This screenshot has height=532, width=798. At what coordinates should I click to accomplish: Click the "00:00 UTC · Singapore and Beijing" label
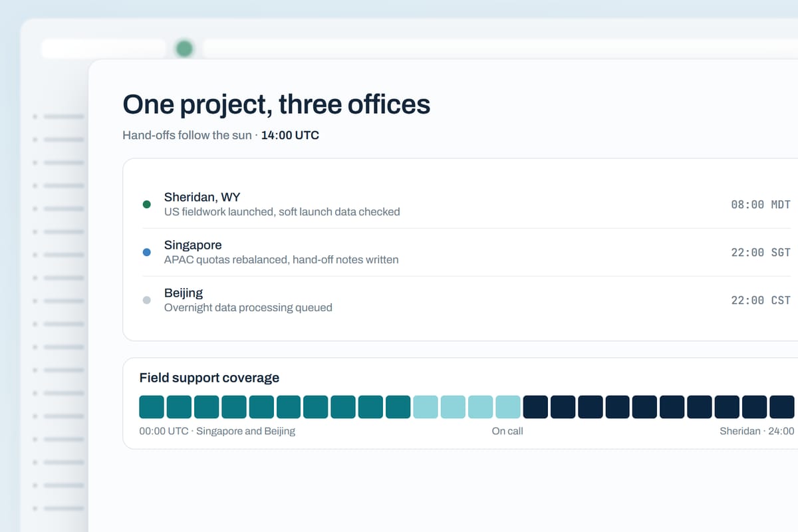click(x=217, y=431)
